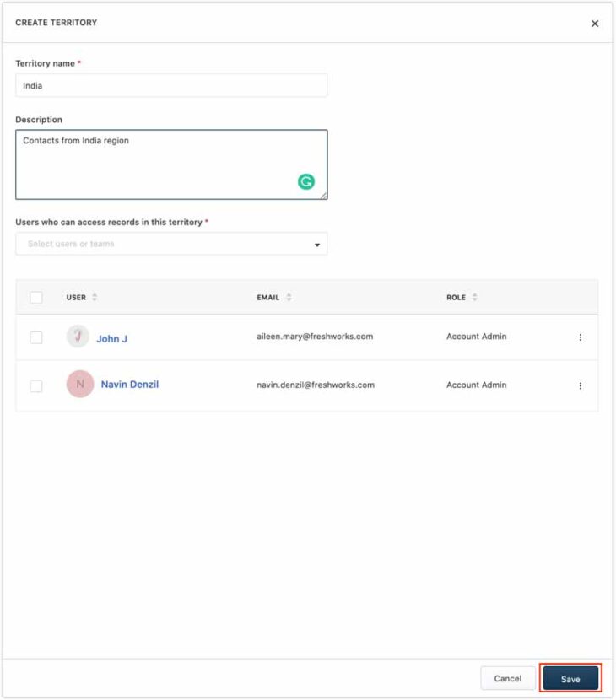Screen dimensions: 616x700
Task: Click John J's avatar image
Action: (78, 337)
